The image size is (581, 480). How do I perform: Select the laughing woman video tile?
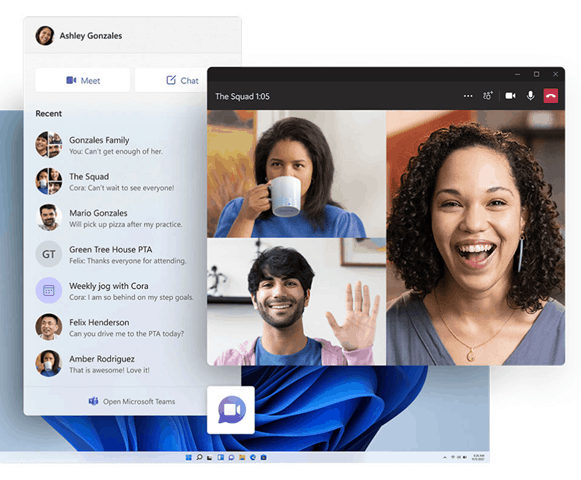[x=476, y=238]
